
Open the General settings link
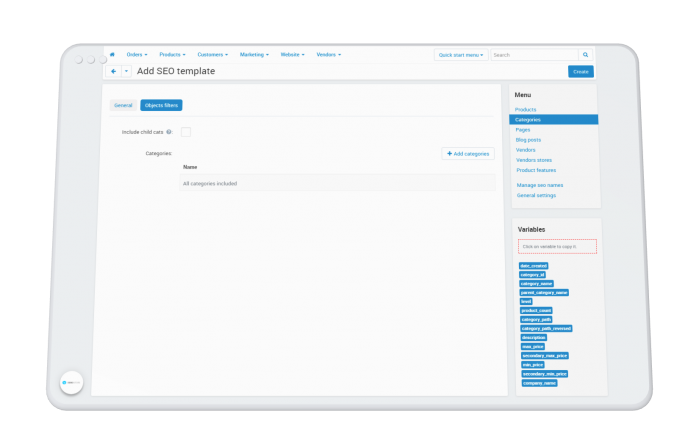coord(536,195)
